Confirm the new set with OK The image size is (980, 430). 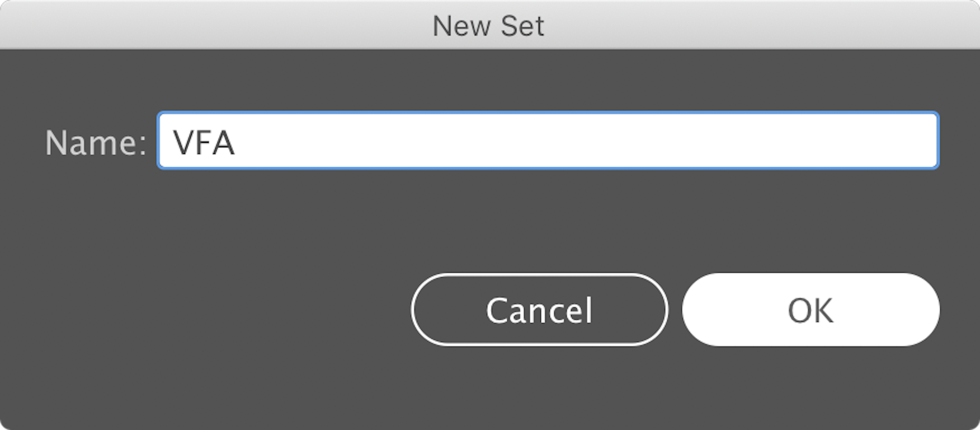[x=811, y=310]
